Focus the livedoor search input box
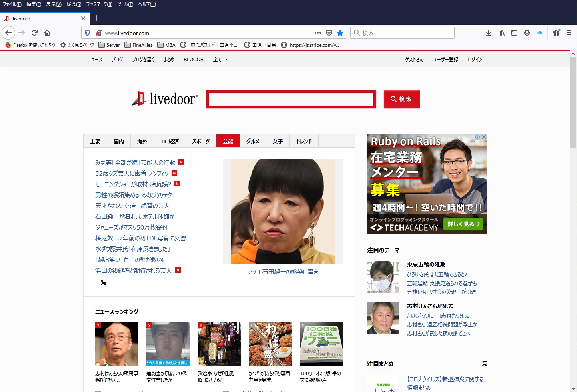The image size is (577, 392). [291, 99]
